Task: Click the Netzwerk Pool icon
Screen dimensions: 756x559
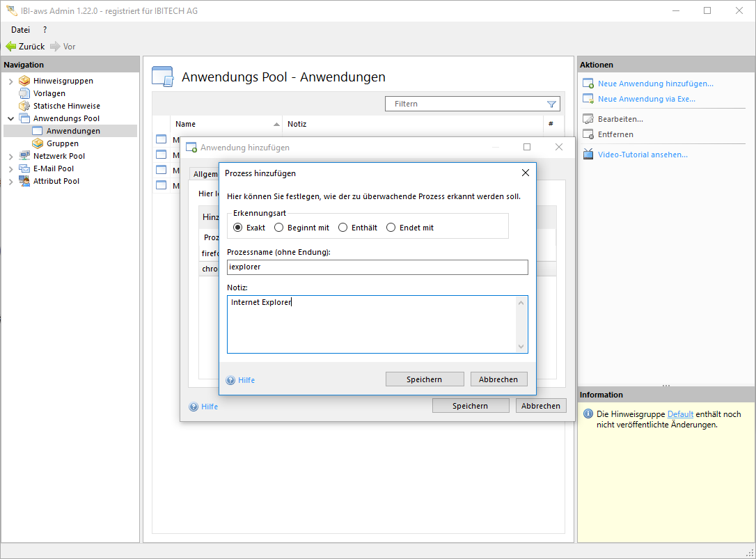Action: click(x=25, y=156)
